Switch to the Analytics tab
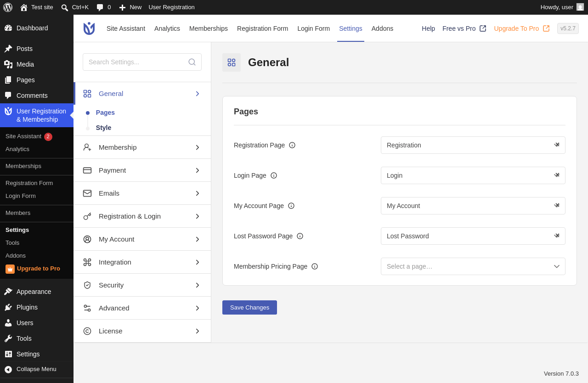This screenshot has width=588, height=383. [x=167, y=28]
